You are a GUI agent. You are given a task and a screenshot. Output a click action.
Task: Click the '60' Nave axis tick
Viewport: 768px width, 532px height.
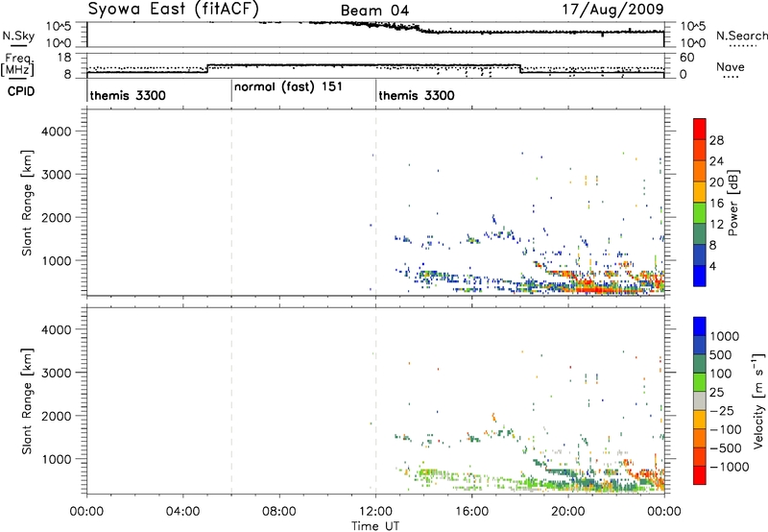pyautogui.click(x=687, y=58)
